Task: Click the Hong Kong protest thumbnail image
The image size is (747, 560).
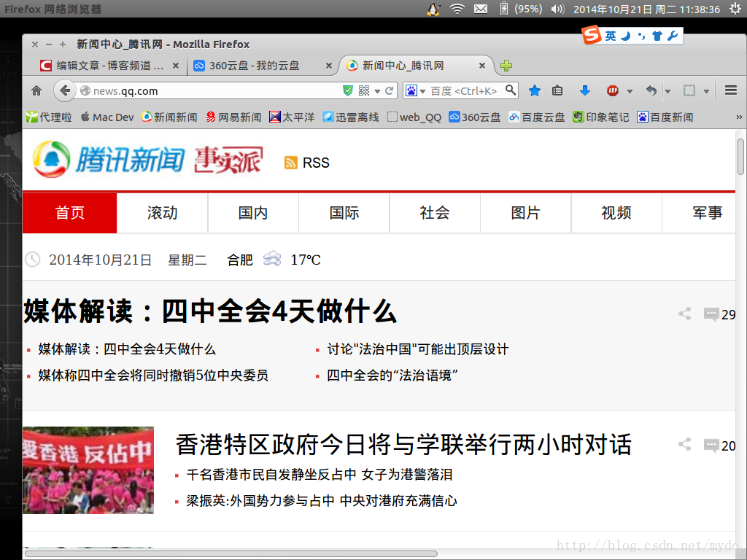Action: [88, 470]
